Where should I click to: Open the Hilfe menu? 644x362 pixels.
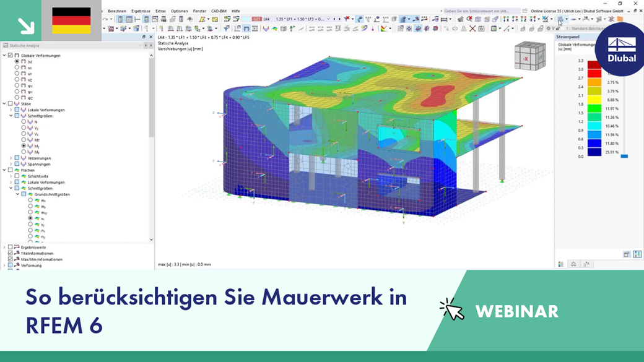(x=236, y=11)
